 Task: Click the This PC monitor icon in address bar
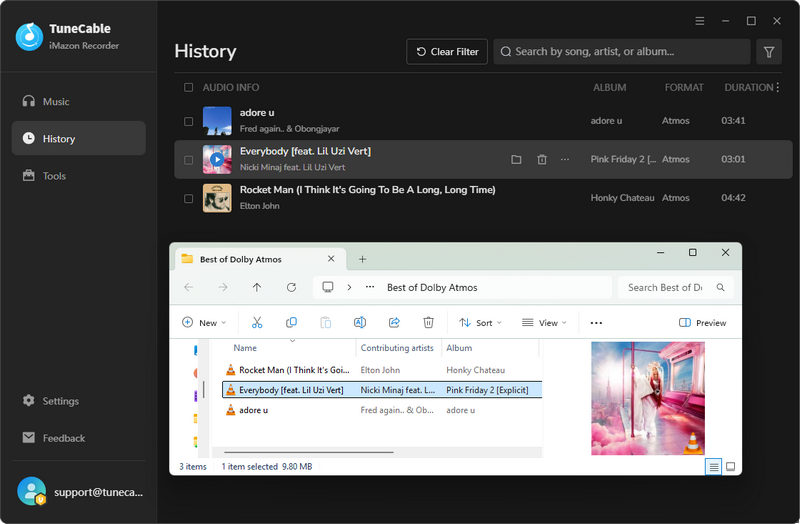tap(328, 287)
